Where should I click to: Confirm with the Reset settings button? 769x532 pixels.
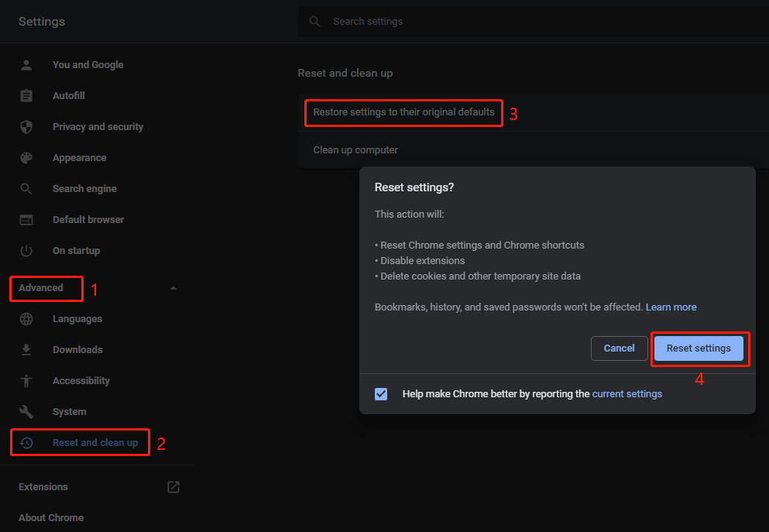click(699, 348)
